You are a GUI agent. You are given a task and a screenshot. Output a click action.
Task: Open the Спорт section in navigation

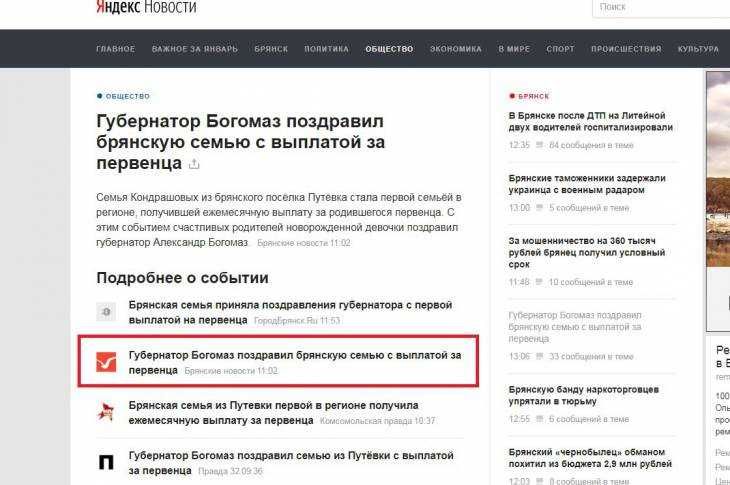click(560, 49)
